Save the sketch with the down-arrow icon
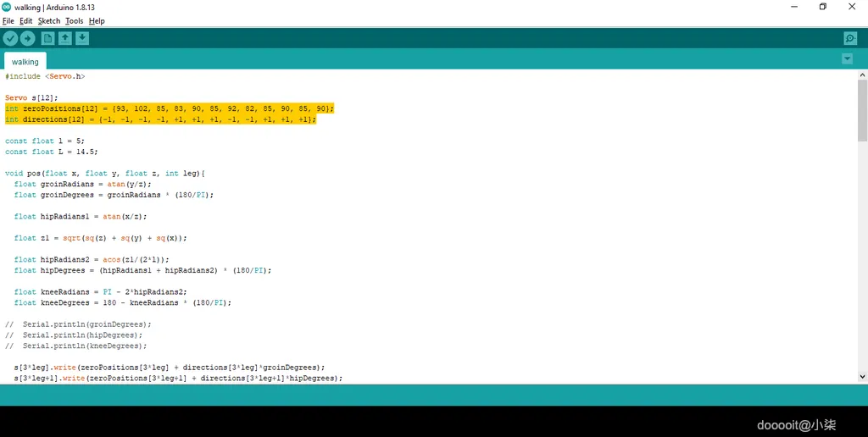Image resolution: width=868 pixels, height=437 pixels. [82, 38]
